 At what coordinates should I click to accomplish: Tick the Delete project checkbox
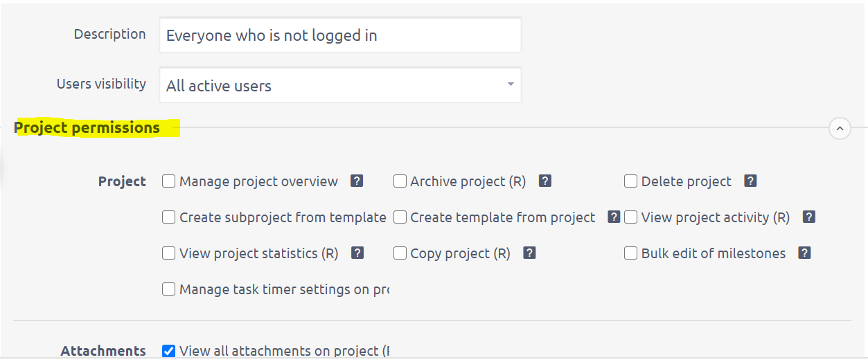click(630, 181)
